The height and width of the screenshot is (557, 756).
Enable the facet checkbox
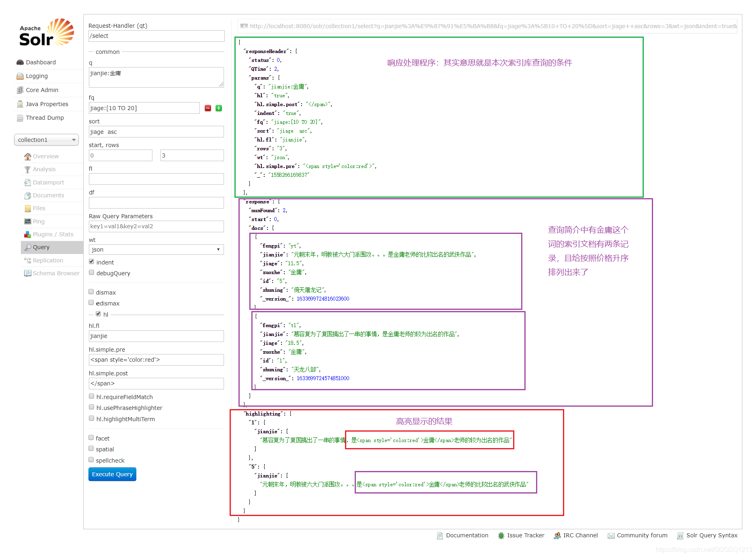(x=91, y=438)
